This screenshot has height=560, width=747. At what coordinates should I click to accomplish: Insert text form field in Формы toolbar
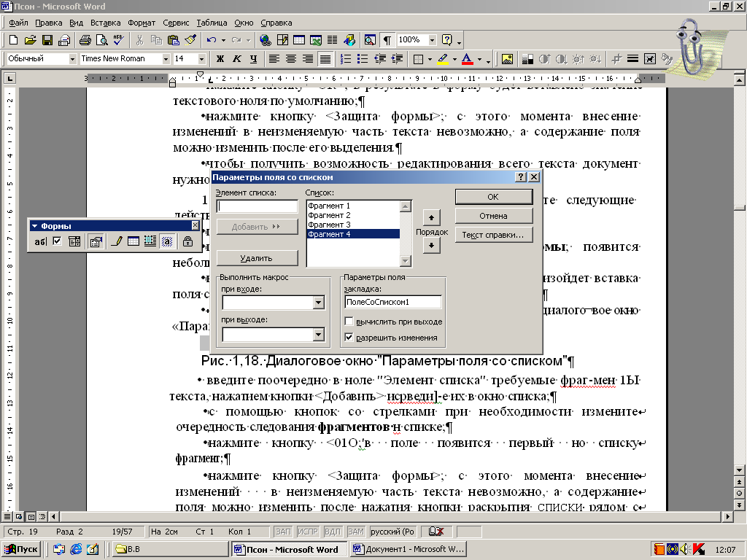tap(40, 241)
